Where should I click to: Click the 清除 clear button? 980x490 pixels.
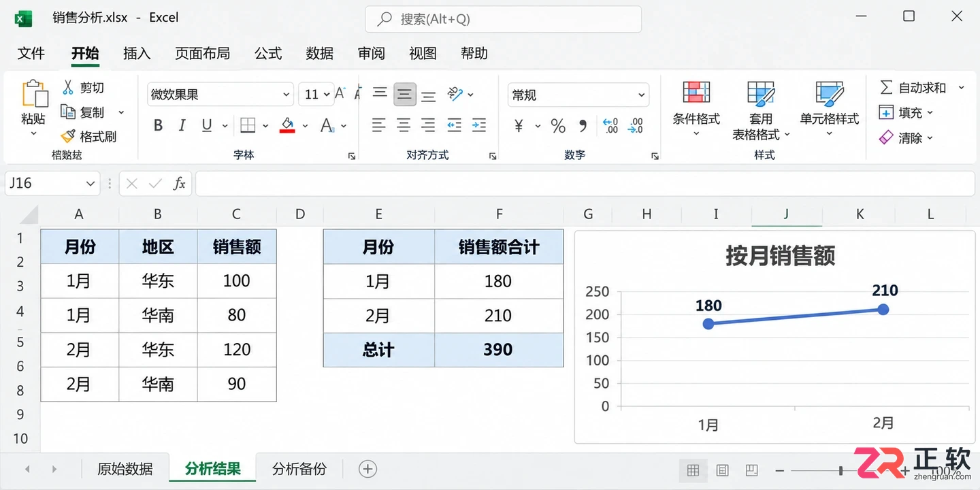(906, 137)
